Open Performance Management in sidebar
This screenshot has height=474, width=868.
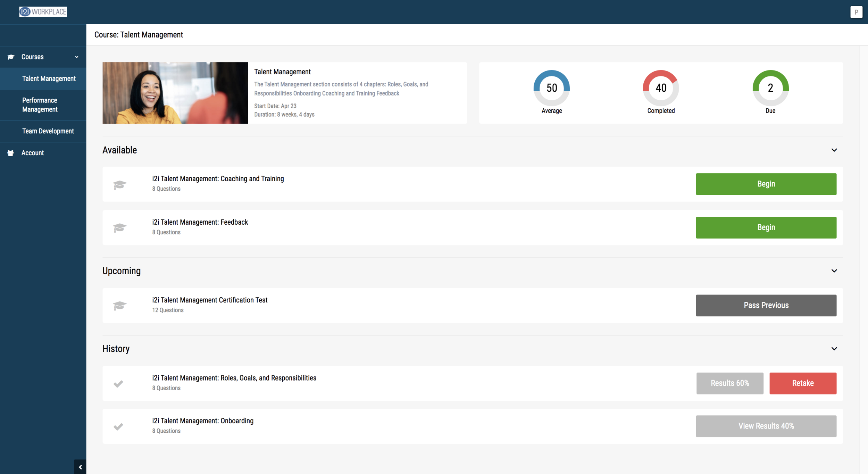coord(40,105)
